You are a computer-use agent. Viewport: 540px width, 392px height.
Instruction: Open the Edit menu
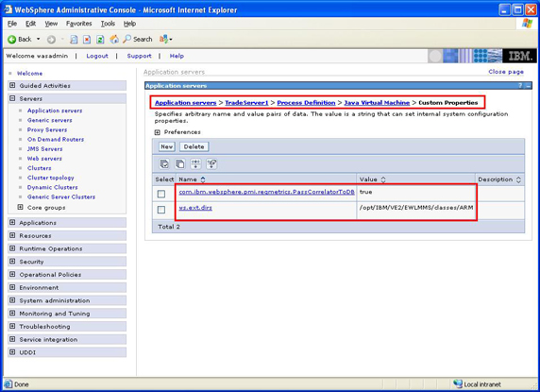(x=30, y=24)
